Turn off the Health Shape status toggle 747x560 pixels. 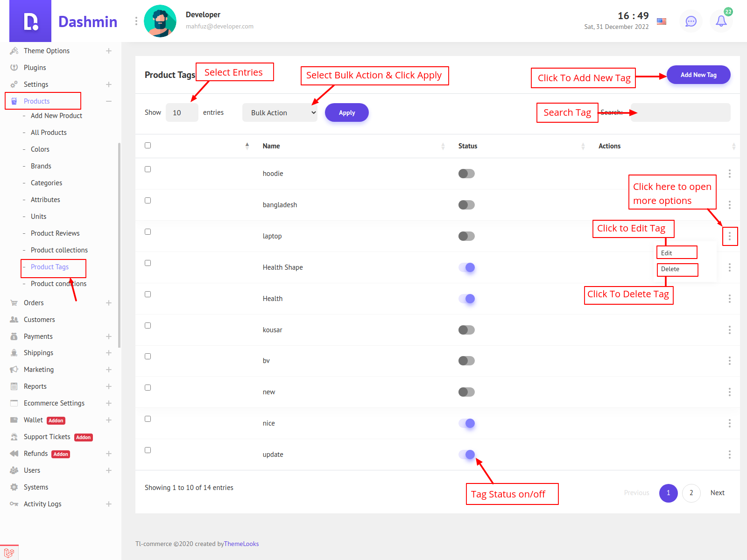point(466,267)
